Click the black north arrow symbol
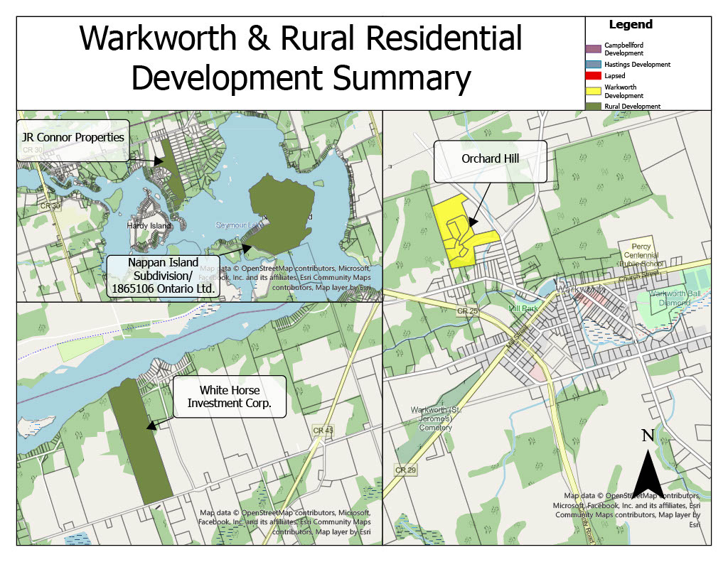728x562 pixels. click(x=648, y=473)
